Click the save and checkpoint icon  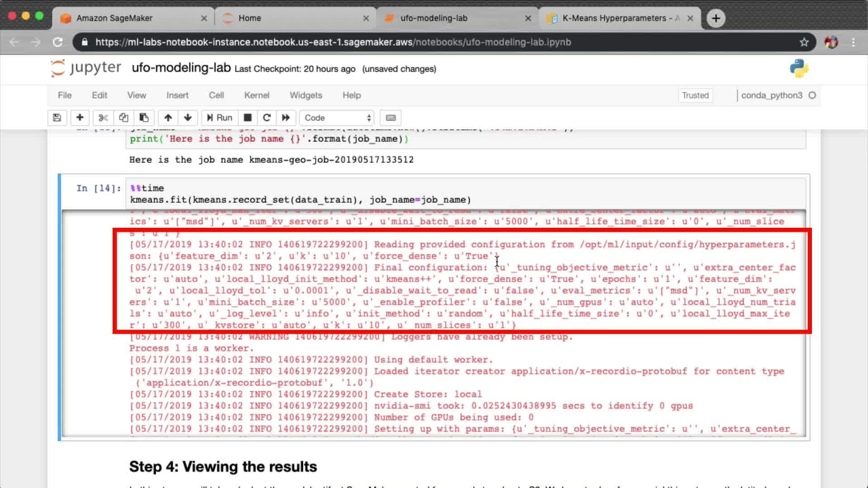pyautogui.click(x=57, y=118)
